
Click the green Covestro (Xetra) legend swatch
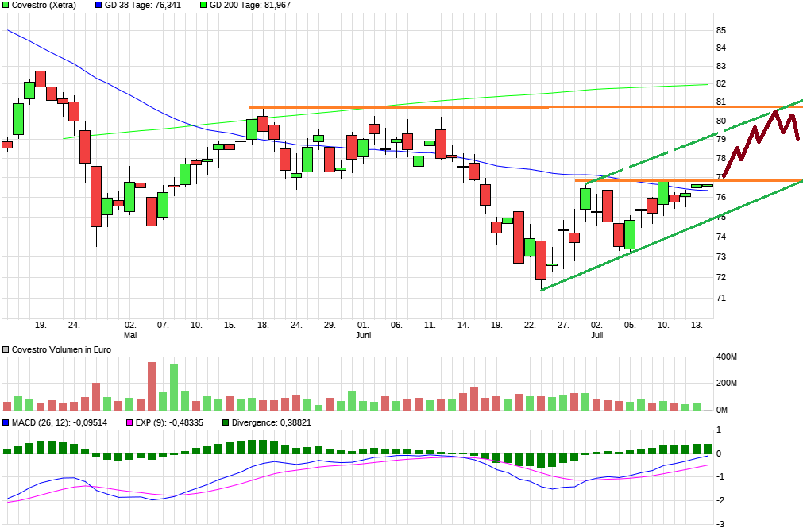(x=6, y=5)
